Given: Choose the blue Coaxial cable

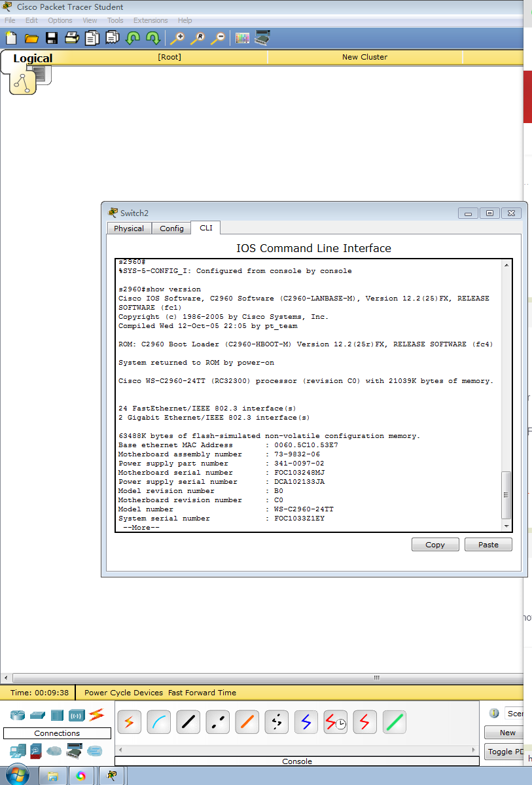Looking at the screenshot, I should click(x=306, y=722).
